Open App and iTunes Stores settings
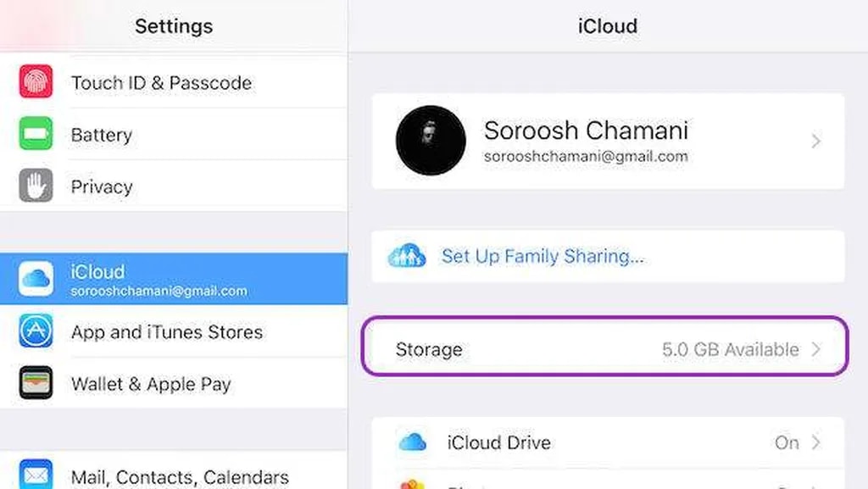 167,332
